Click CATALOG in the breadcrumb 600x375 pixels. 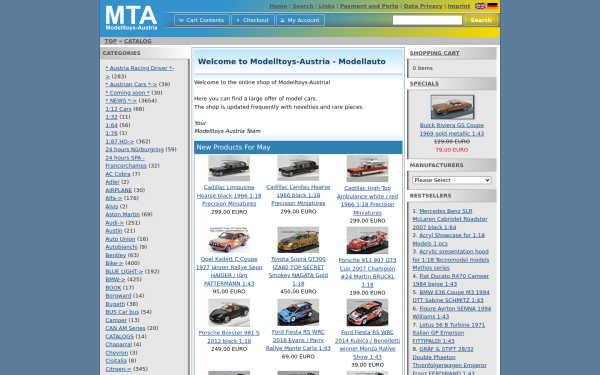(138, 41)
